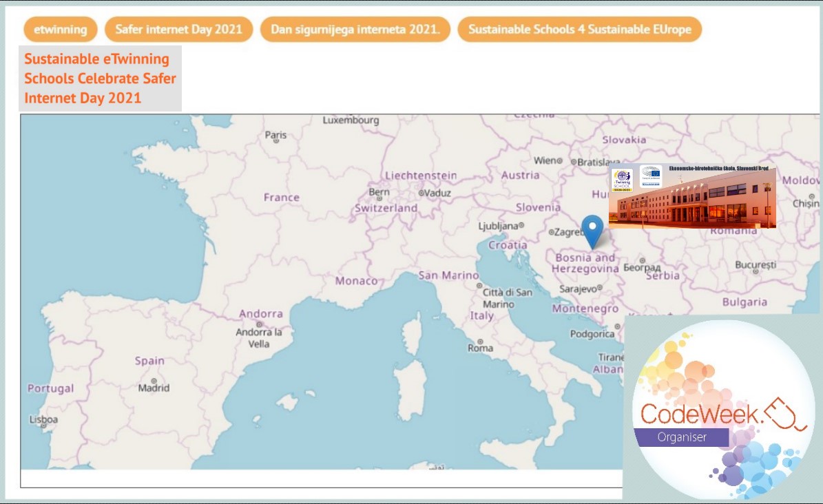Open the Dan sigurnijega interneta 2021. tag
Image resolution: width=823 pixels, height=504 pixels.
(x=355, y=30)
